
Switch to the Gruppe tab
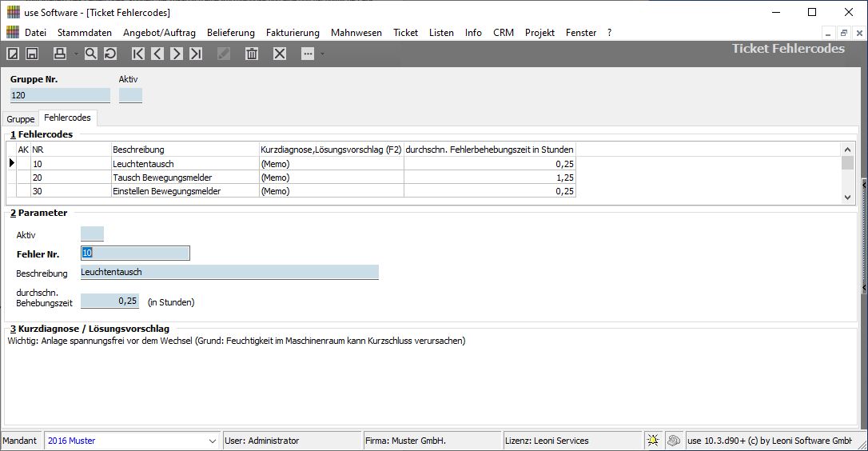pos(21,118)
